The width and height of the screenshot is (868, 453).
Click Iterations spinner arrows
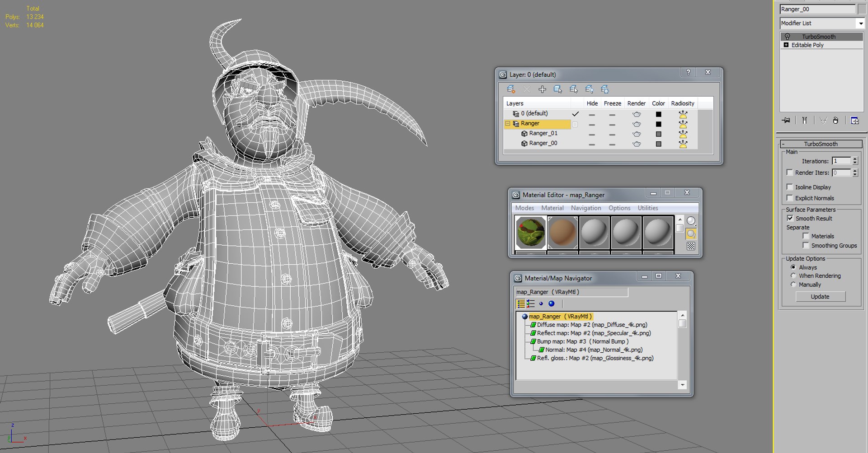[x=854, y=161]
